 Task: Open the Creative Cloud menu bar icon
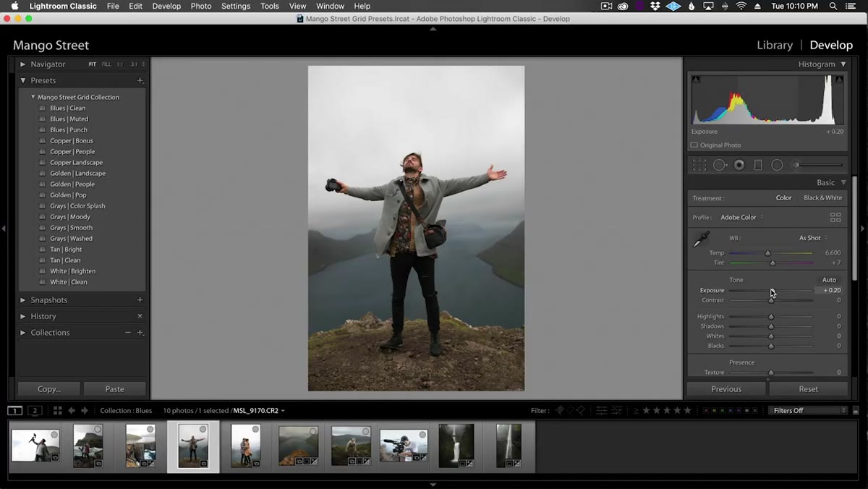point(623,6)
